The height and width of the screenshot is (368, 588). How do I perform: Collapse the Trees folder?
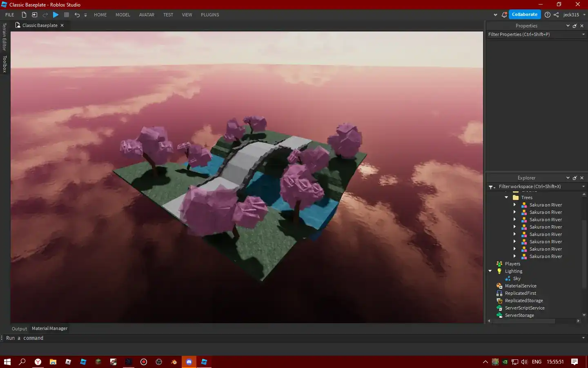(x=506, y=197)
